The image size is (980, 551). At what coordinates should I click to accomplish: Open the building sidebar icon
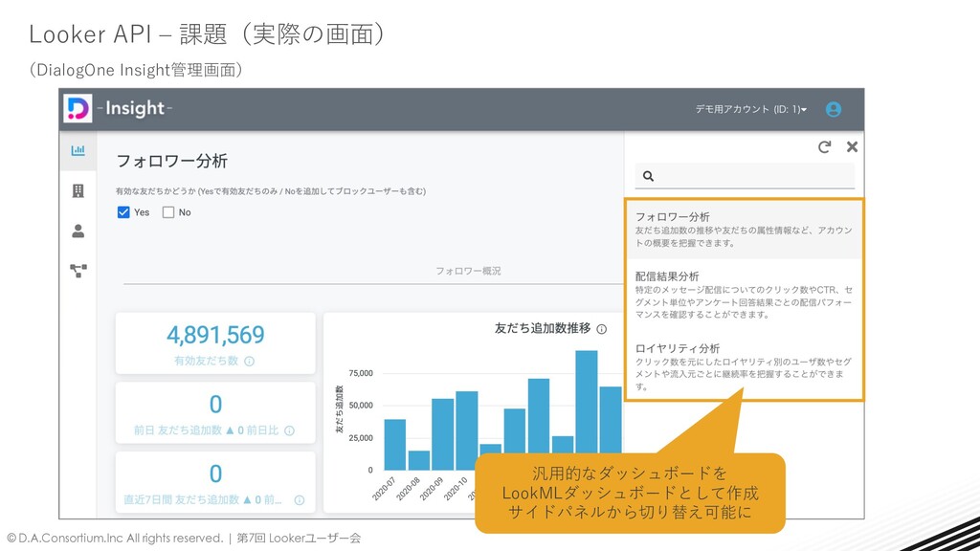[x=78, y=190]
